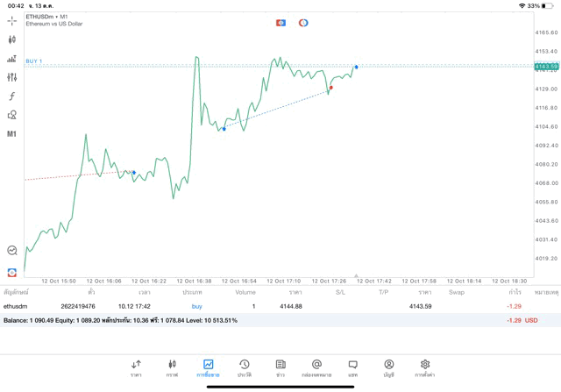Screen dimensions: 561x392
Task: Tap the 4143.59 current price label
Action: click(545, 67)
